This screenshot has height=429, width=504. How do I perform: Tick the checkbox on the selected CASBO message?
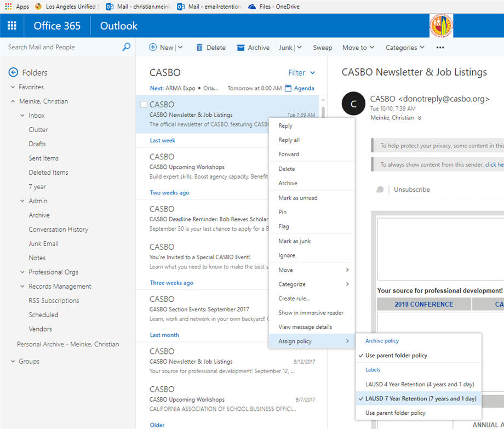(144, 105)
